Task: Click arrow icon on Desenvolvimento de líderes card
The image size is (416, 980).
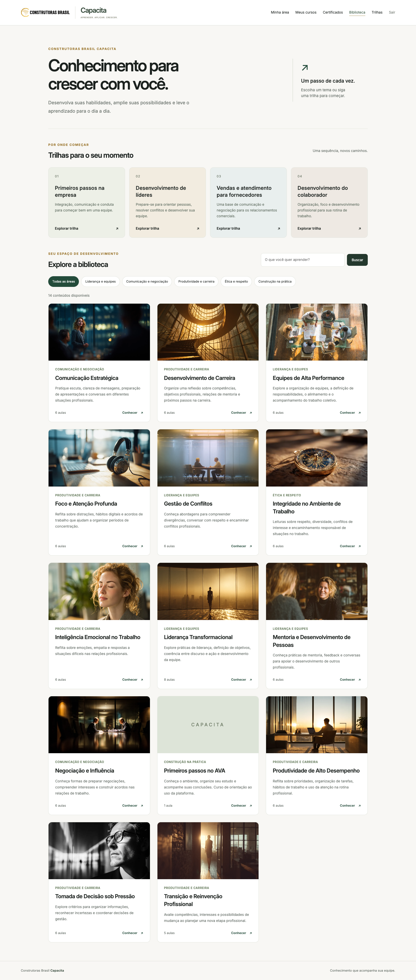Action: [198, 229]
